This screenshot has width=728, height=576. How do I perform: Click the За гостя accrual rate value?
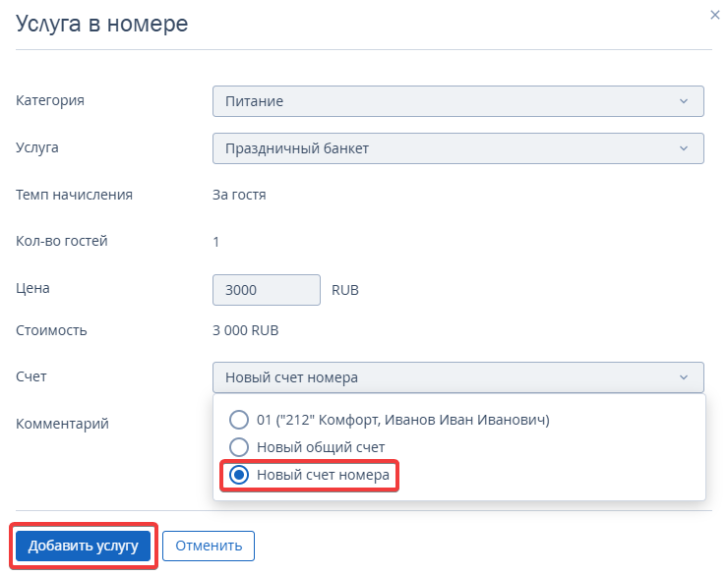coord(239,195)
